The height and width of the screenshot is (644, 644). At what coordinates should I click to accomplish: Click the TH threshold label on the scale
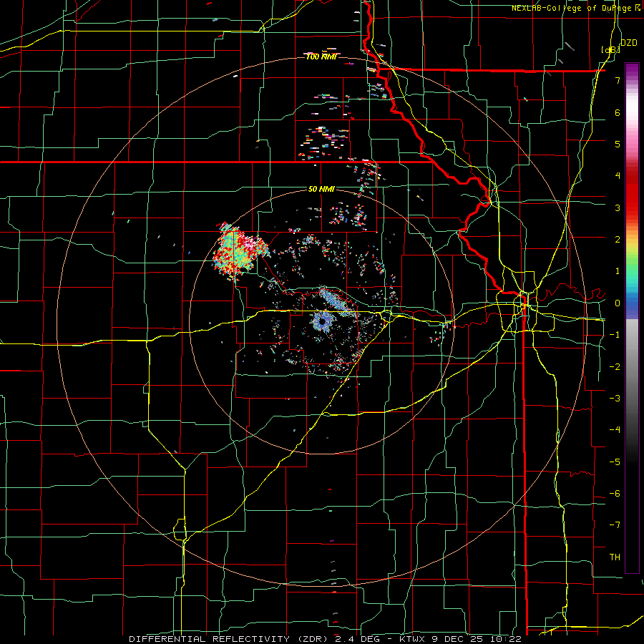pos(615,557)
